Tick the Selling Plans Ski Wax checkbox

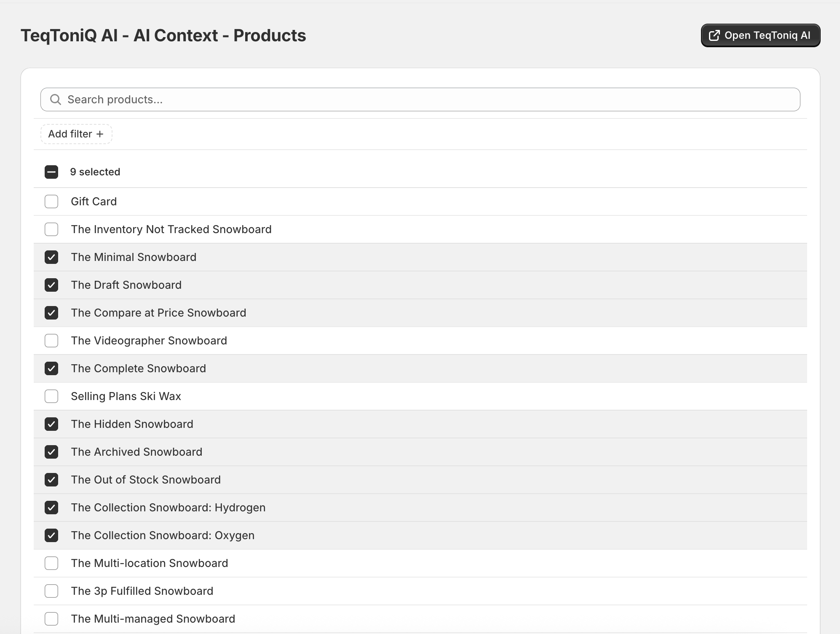pos(51,396)
